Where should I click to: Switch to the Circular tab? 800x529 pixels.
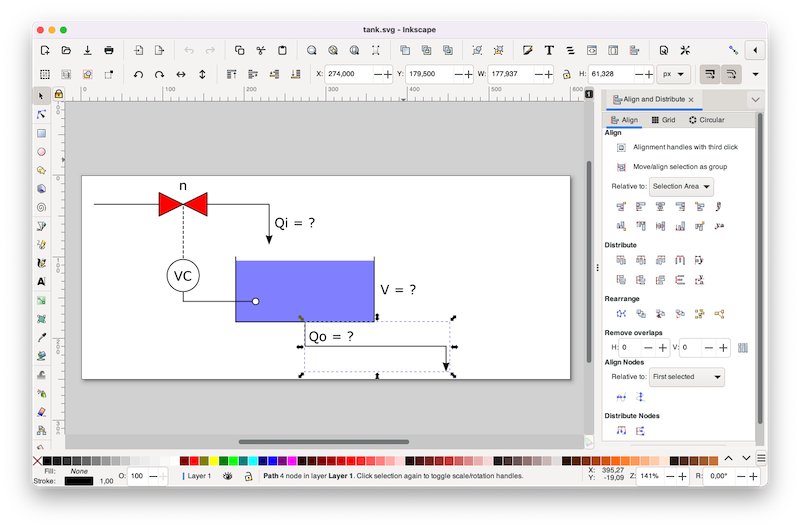706,120
